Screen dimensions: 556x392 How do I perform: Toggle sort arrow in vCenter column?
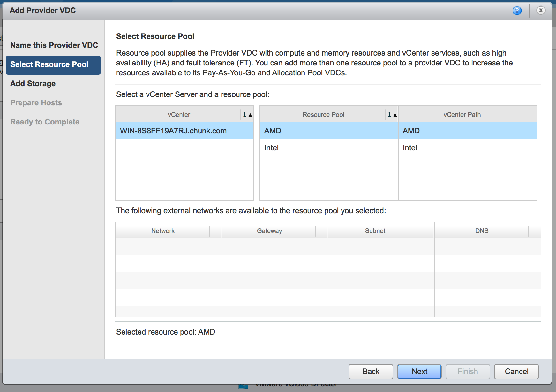click(247, 115)
